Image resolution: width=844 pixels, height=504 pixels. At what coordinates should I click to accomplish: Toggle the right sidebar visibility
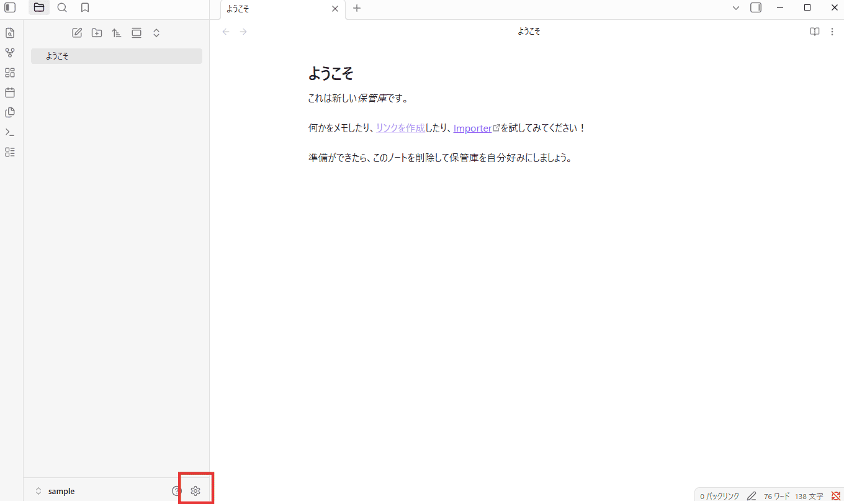click(755, 7)
